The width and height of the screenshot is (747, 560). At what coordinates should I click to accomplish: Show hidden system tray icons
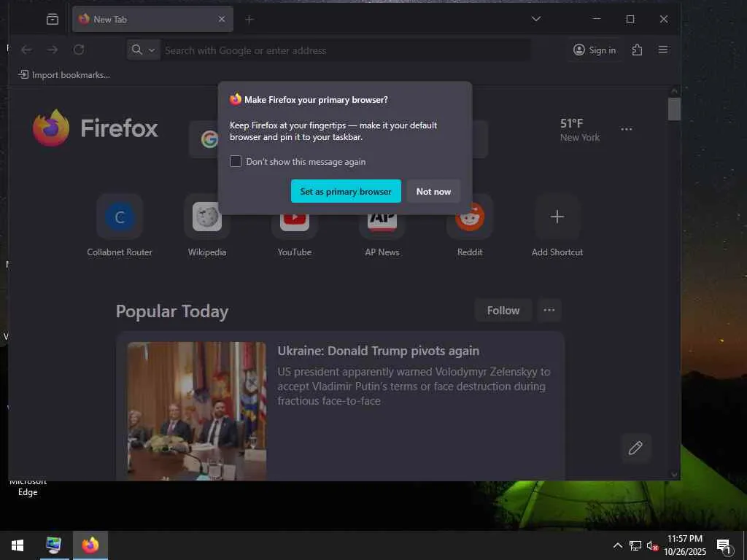click(x=617, y=545)
